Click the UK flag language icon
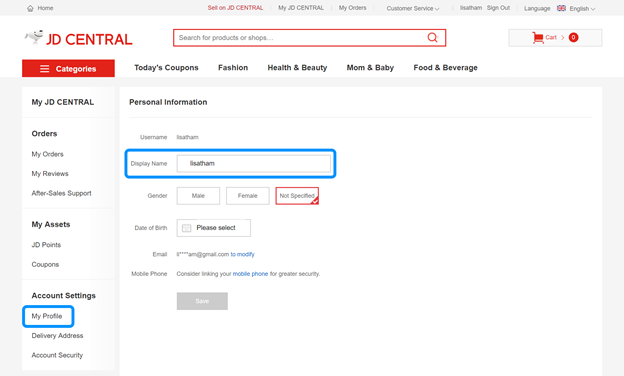The image size is (624, 376). (561, 8)
